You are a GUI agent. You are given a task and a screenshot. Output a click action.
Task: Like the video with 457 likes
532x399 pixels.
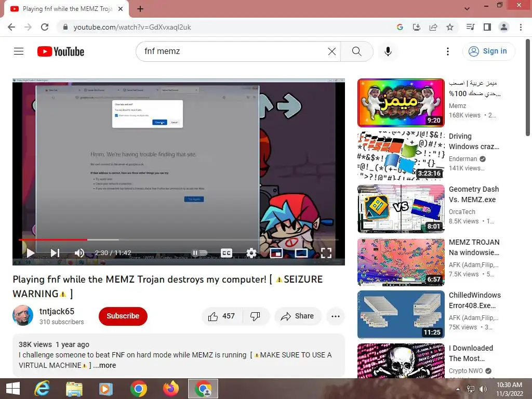222,316
